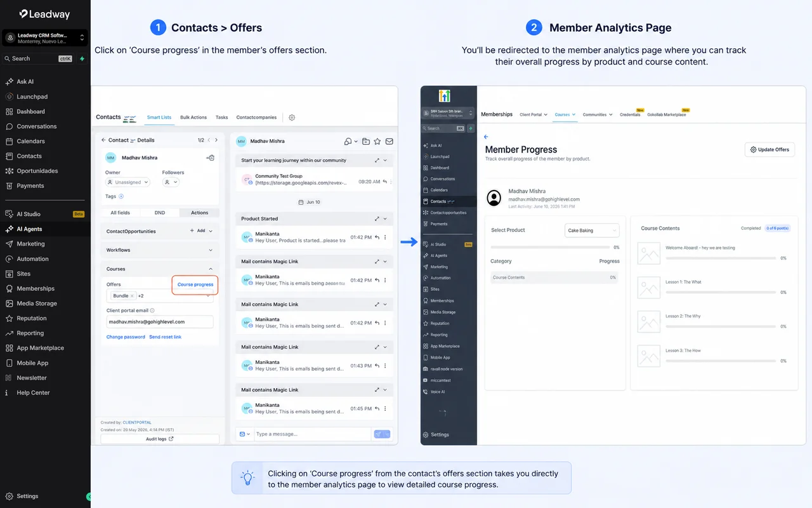Screen dimensions: 812x508
Task: Click the back arrow next to Contact Details
Action: [103, 140]
